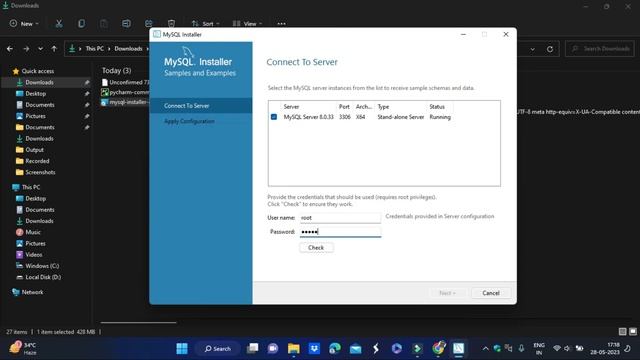
Task: Open the View dropdown in File Explorer
Action: pos(247,24)
